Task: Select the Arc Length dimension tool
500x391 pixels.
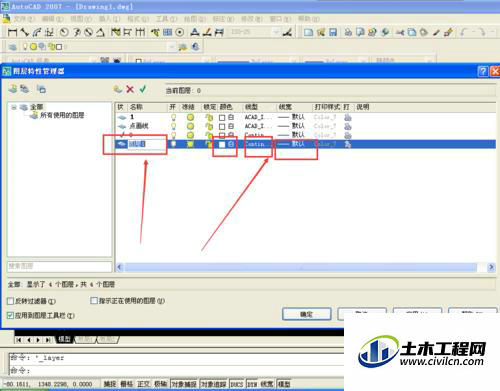Action: [x=37, y=32]
